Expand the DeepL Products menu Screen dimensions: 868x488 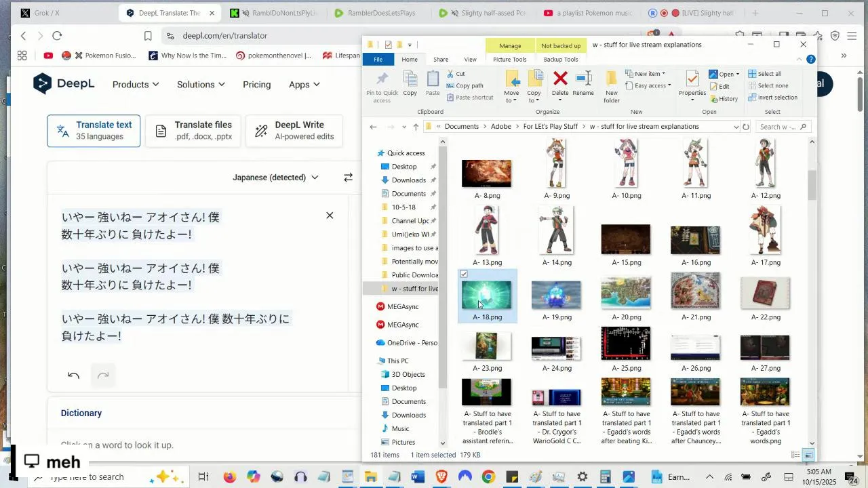pyautogui.click(x=136, y=85)
